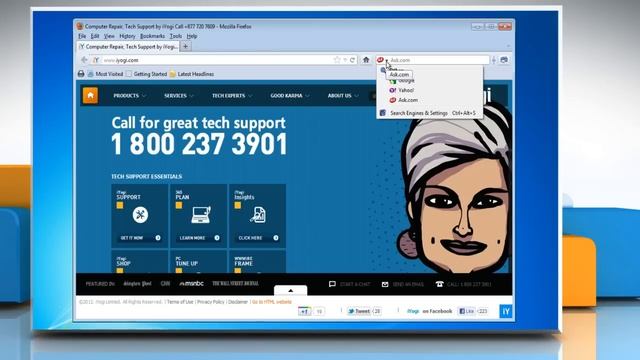Click the Search Engines & Settings icon
Image resolution: width=640 pixels, height=360 pixels.
point(382,113)
